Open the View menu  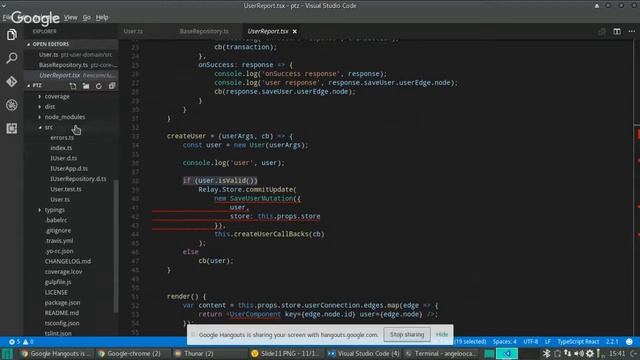[70, 18]
